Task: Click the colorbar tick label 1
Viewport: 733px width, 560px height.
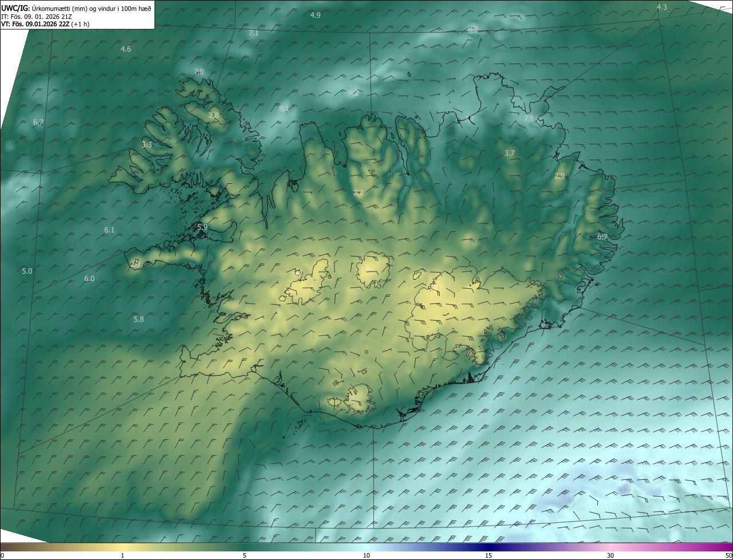Action: pos(123,555)
